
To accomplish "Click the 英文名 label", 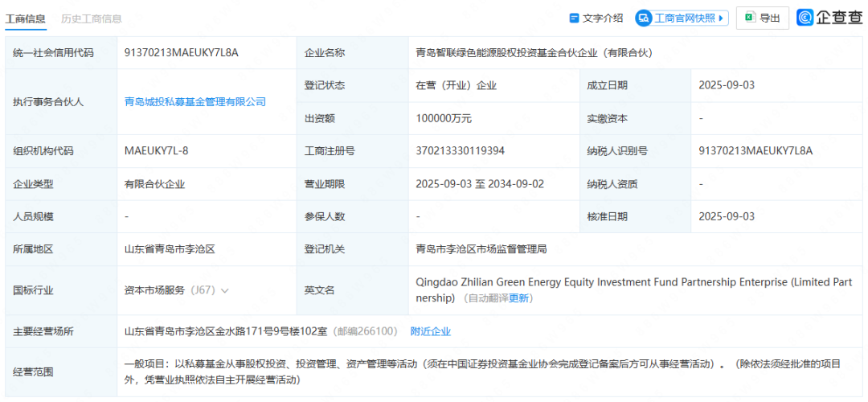I will pos(320,290).
